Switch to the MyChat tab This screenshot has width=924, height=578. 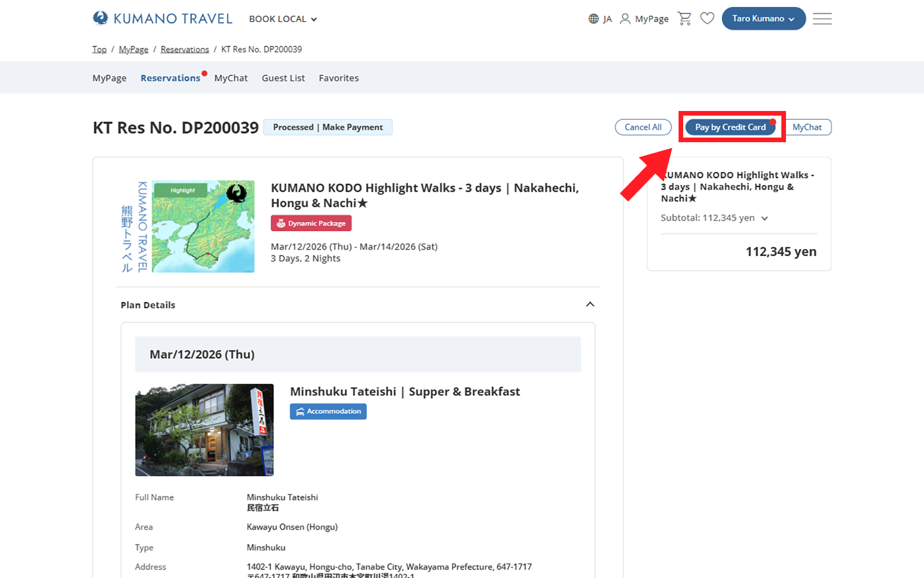coord(230,78)
